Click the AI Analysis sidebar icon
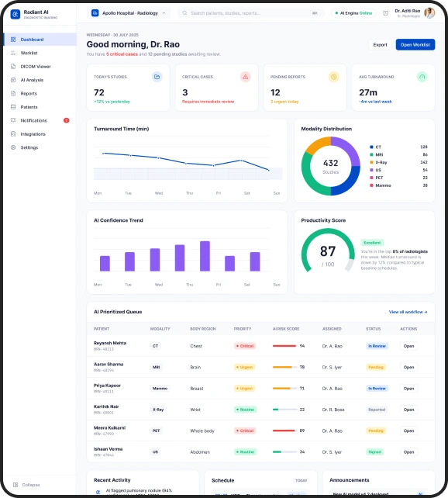Viewport: 448px width, 498px height. tap(13, 80)
